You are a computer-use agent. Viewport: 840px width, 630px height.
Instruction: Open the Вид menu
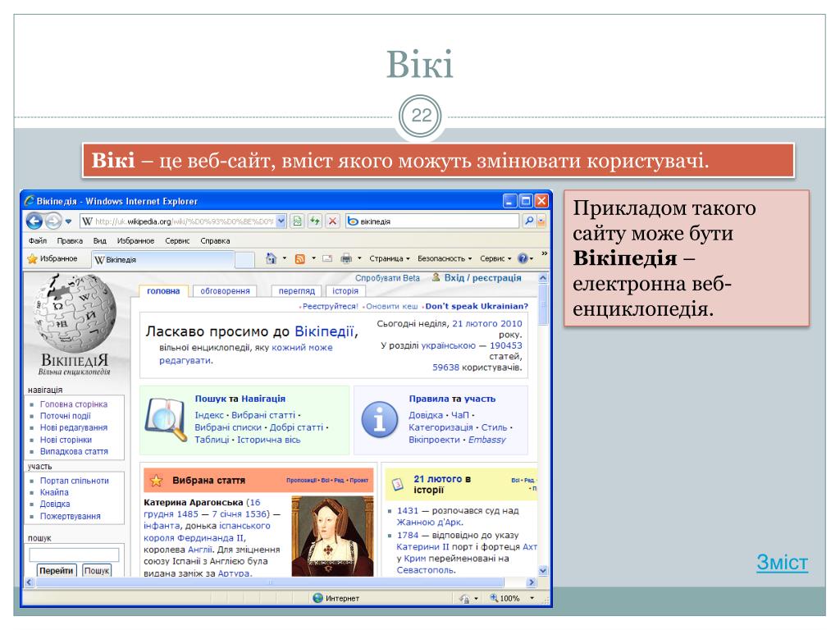point(99,241)
